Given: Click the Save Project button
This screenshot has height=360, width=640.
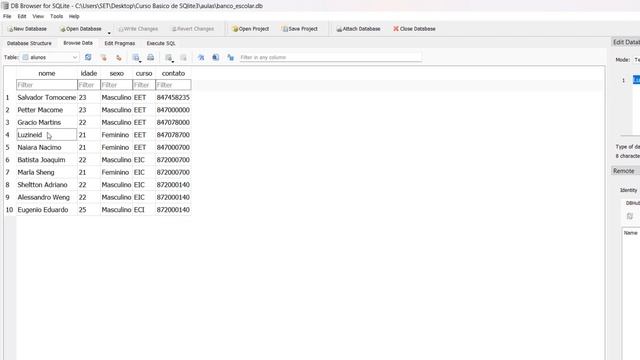Looking at the screenshot, I should tap(300, 29).
